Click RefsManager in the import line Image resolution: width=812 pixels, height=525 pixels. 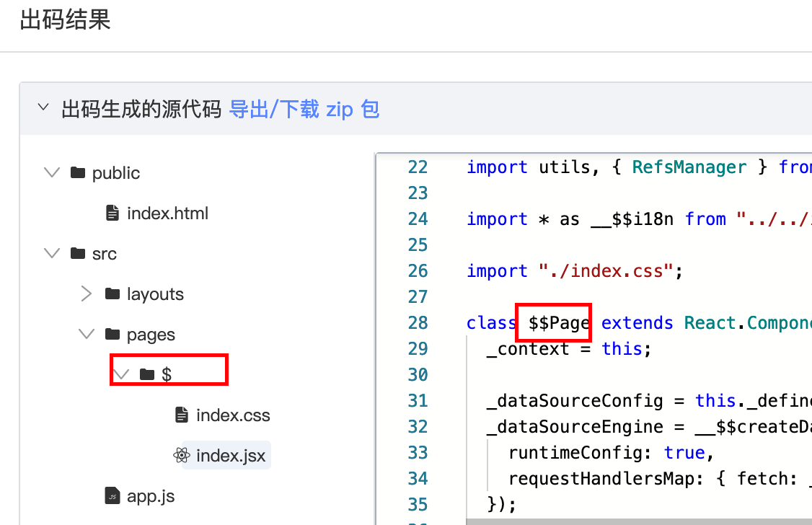point(689,167)
